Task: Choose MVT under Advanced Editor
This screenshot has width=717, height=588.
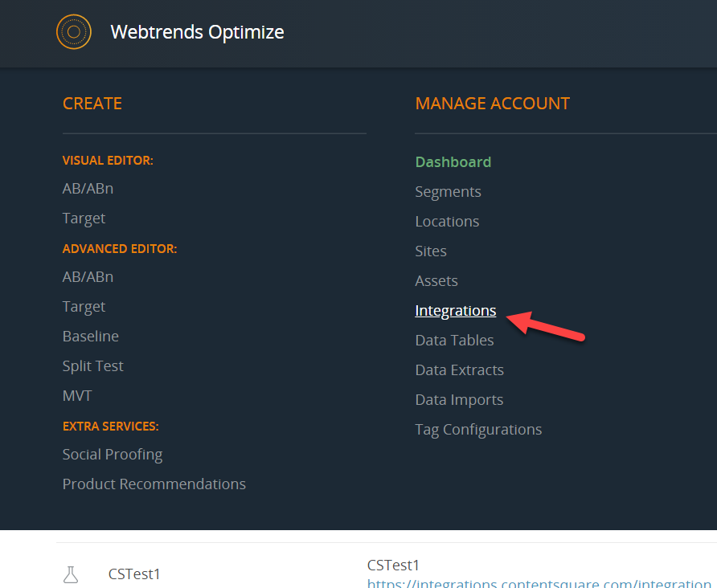Action: pos(77,395)
